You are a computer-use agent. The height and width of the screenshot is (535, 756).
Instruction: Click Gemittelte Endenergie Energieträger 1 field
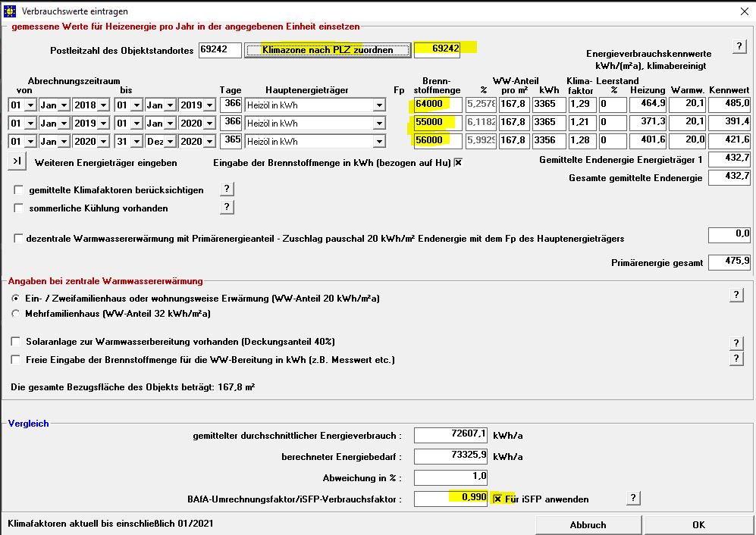(729, 159)
